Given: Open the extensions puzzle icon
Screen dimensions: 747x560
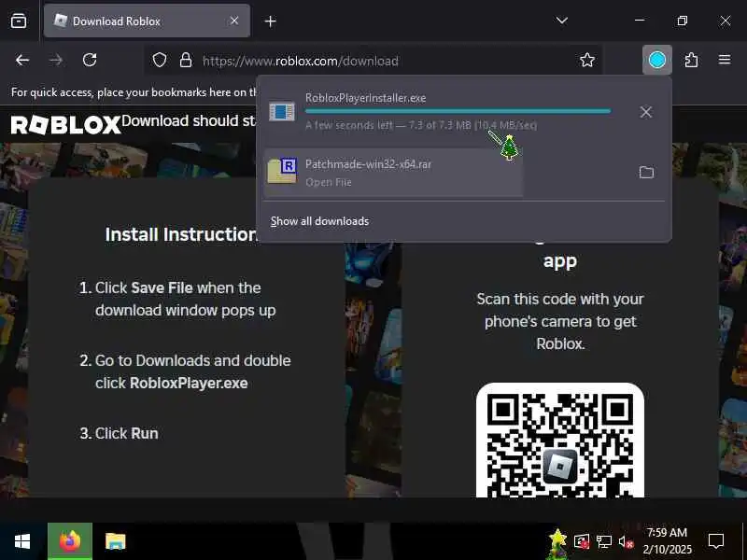Looking at the screenshot, I should tap(691, 60).
